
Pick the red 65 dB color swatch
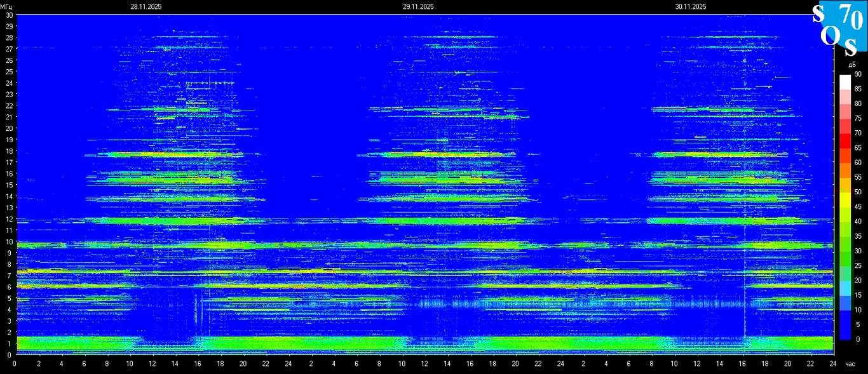tap(845, 148)
